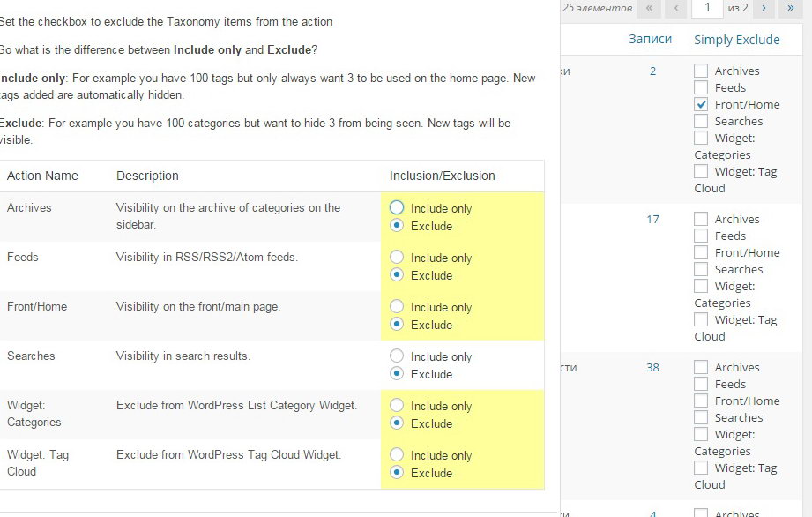Select Exclude for Widget: Categories action
The image size is (812, 517).
[397, 423]
